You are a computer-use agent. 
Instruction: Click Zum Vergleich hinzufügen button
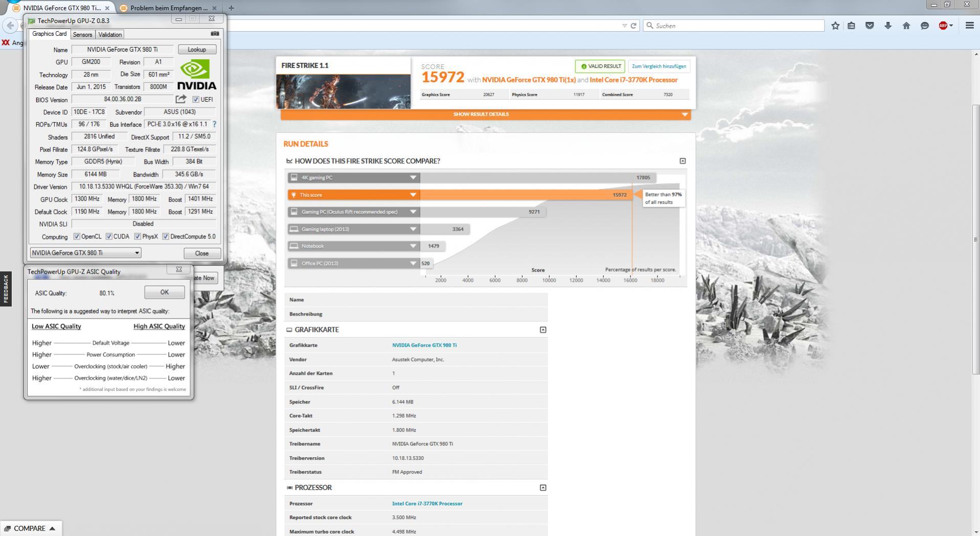coord(659,66)
